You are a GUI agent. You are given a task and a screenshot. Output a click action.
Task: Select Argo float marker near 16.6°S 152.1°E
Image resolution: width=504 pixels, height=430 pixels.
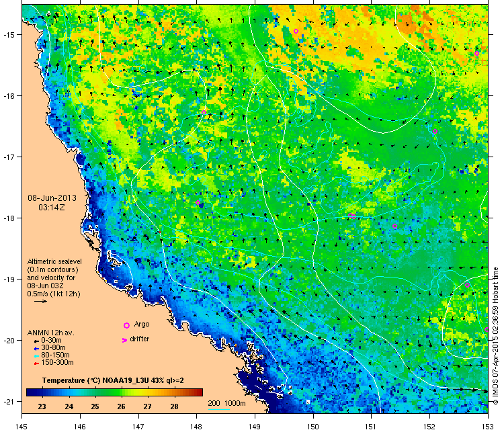coord(435,131)
